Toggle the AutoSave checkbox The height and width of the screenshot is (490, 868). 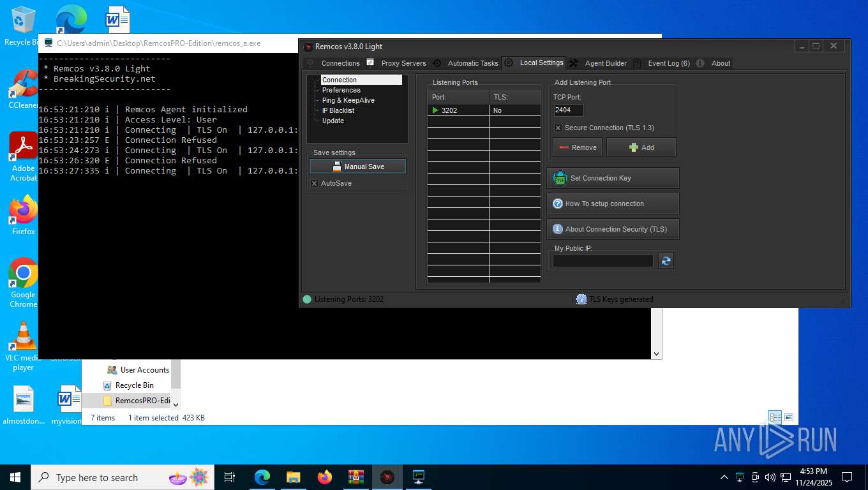314,183
